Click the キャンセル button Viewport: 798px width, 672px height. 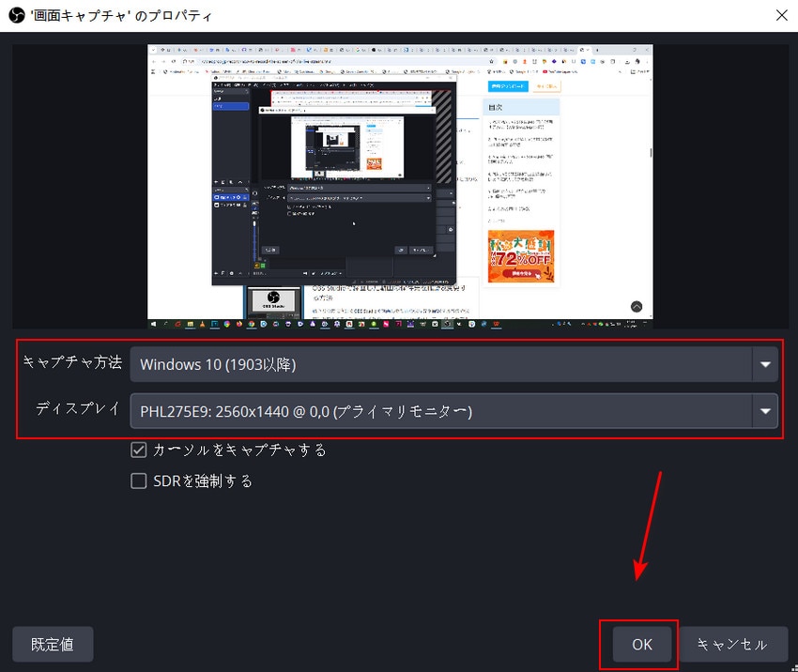coord(733,644)
